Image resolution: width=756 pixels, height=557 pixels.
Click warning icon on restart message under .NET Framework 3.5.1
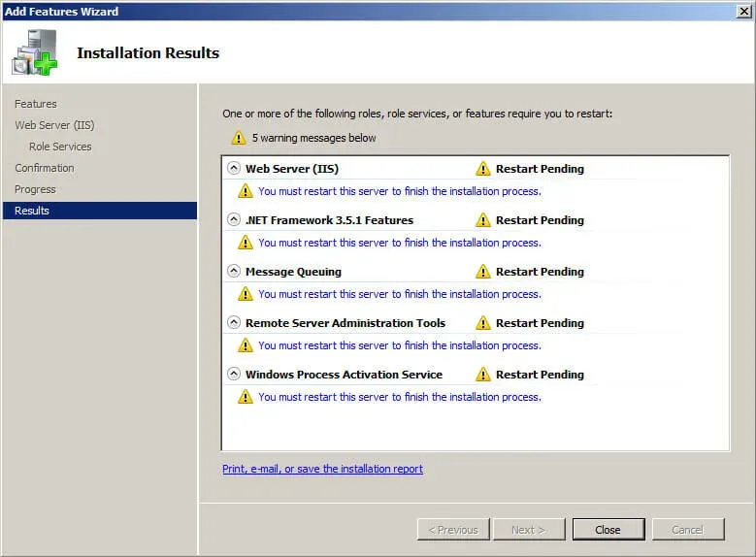(246, 243)
